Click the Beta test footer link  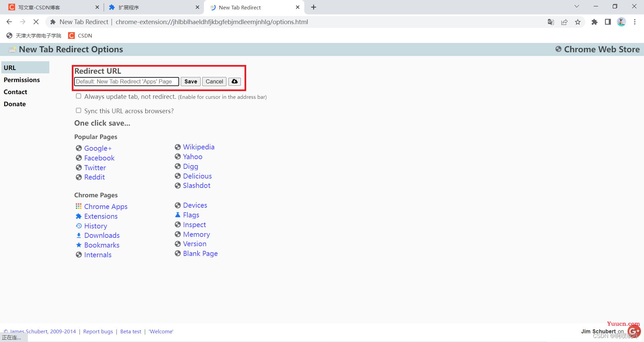[x=131, y=331]
